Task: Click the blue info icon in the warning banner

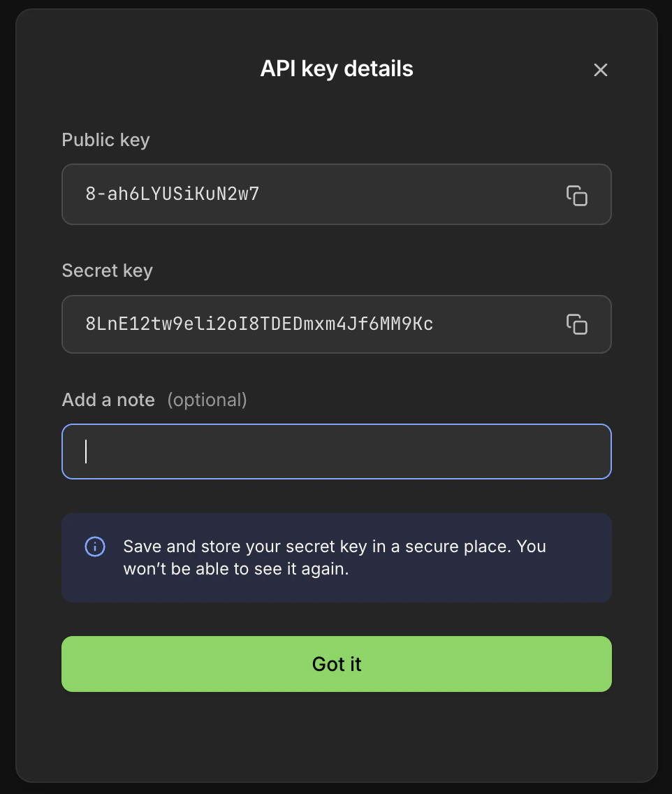Action: (95, 547)
